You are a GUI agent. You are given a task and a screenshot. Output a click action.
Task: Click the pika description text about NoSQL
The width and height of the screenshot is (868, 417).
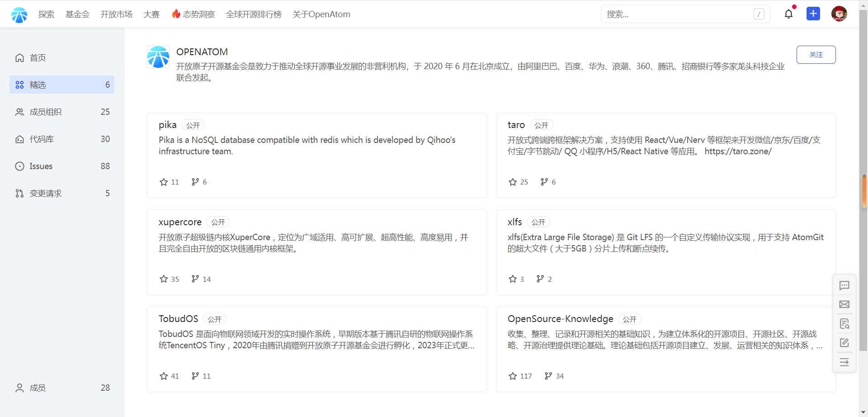tap(307, 146)
